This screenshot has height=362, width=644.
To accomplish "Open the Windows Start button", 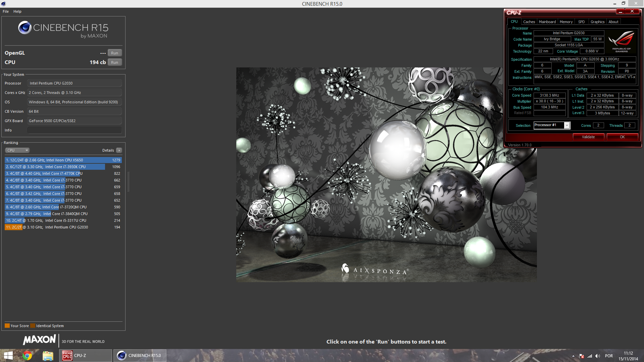I will [8, 356].
